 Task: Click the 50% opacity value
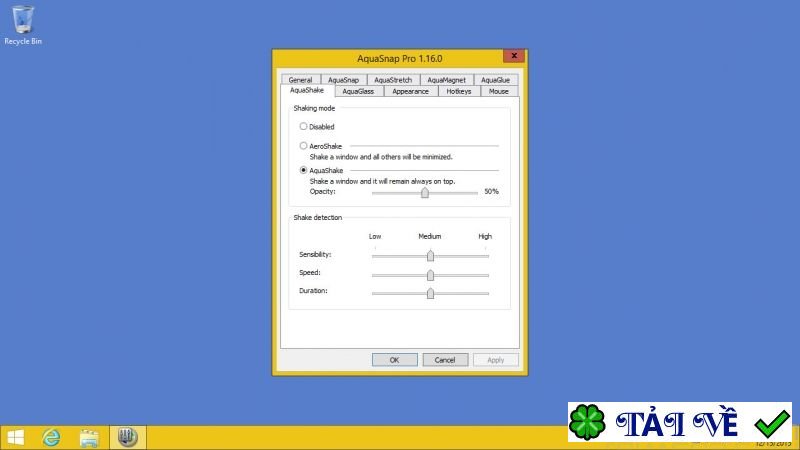tap(491, 191)
